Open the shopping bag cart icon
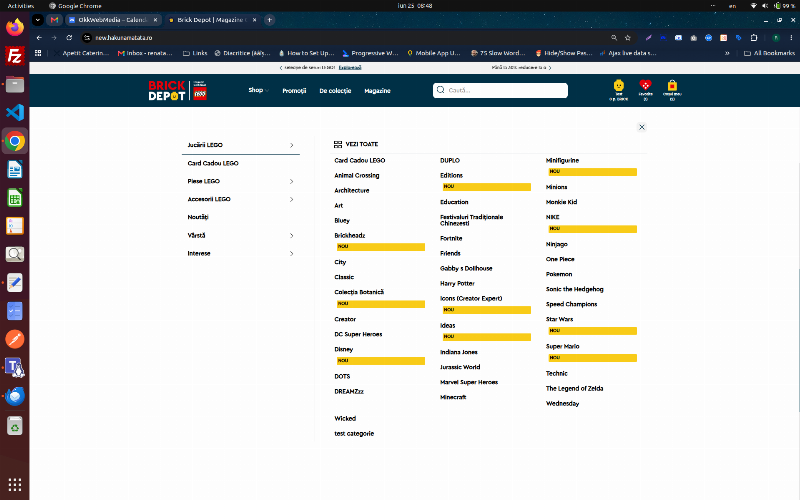 tap(672, 85)
